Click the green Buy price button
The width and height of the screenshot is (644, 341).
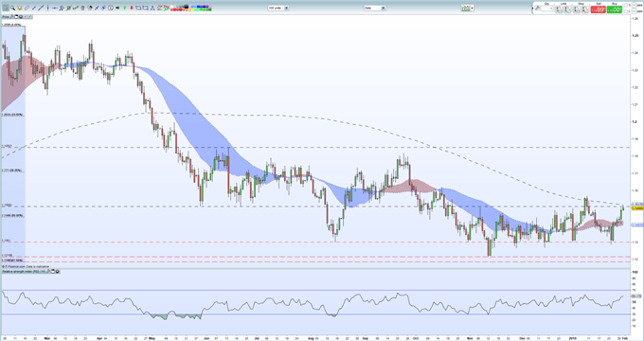pyautogui.click(x=615, y=9)
